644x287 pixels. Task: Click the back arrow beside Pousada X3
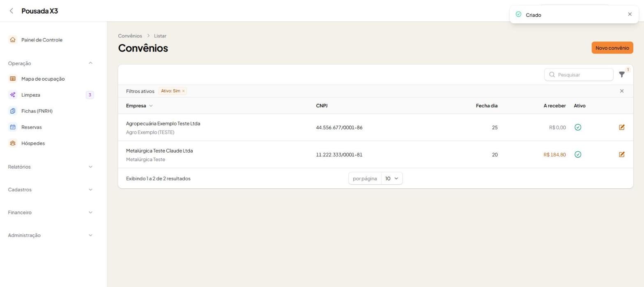pyautogui.click(x=11, y=11)
